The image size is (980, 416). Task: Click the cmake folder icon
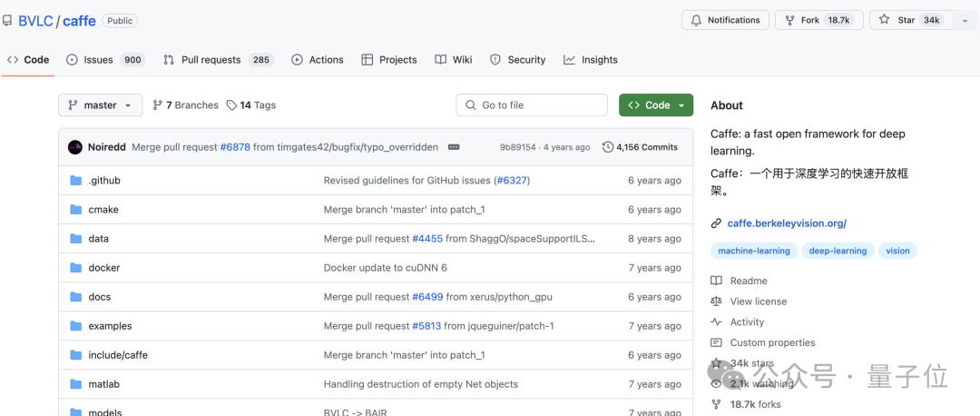76,210
